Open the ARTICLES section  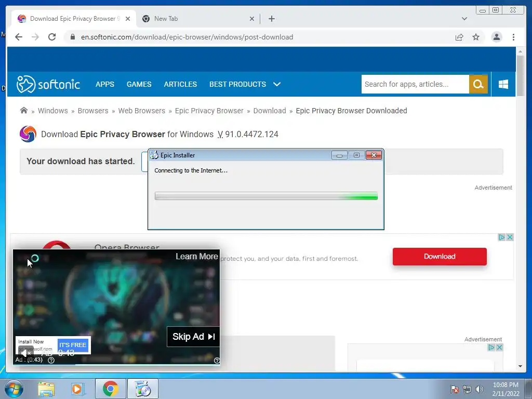180,84
